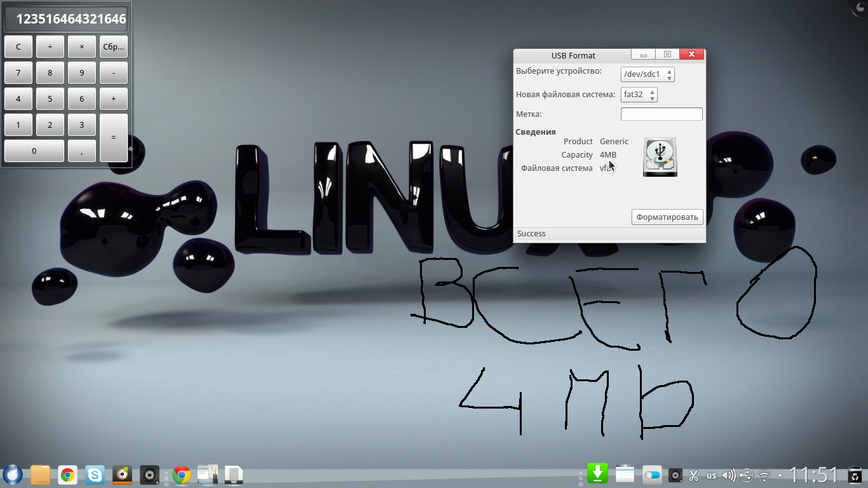The height and width of the screenshot is (488, 868).
Task: Click the calculator comma decimal key
Action: tap(82, 151)
